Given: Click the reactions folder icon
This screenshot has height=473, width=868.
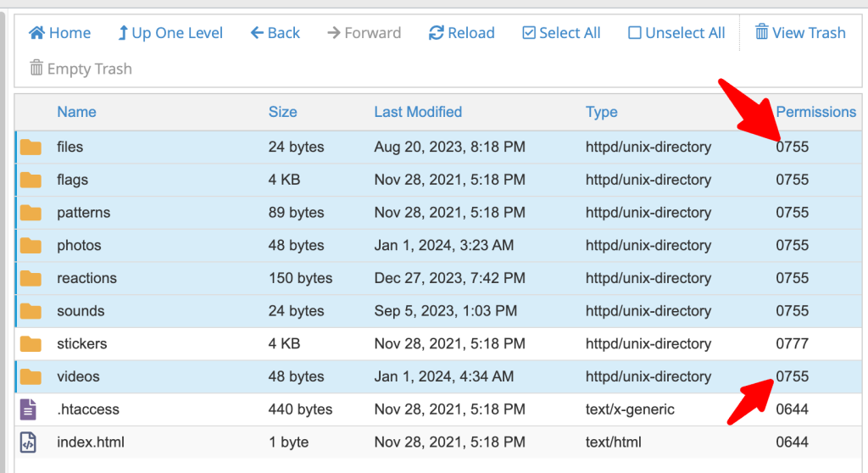Looking at the screenshot, I should click(x=31, y=278).
